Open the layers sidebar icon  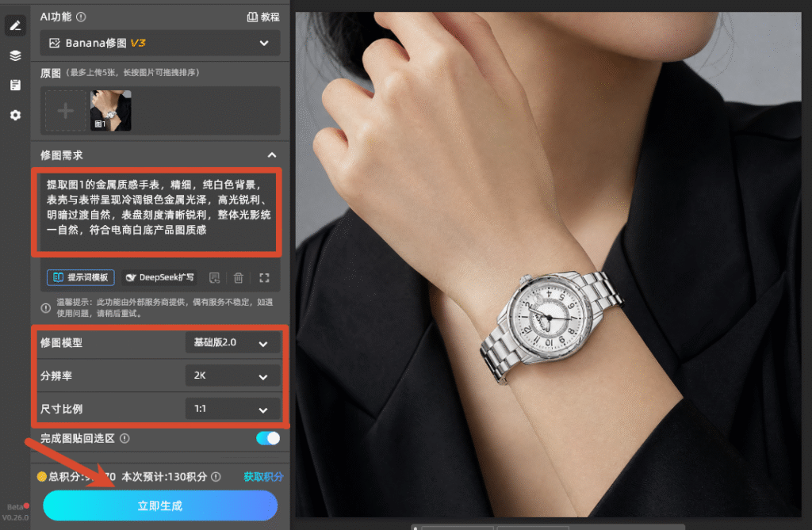point(15,55)
